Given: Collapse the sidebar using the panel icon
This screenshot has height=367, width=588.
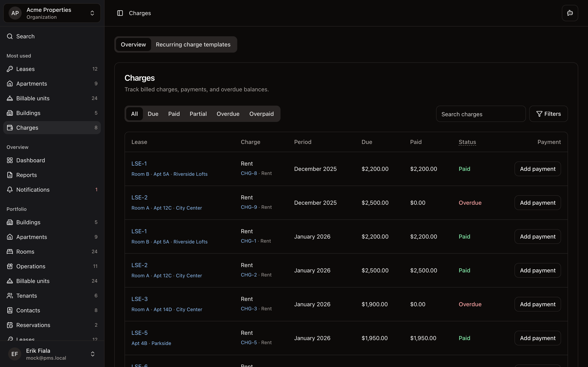Looking at the screenshot, I should [120, 13].
